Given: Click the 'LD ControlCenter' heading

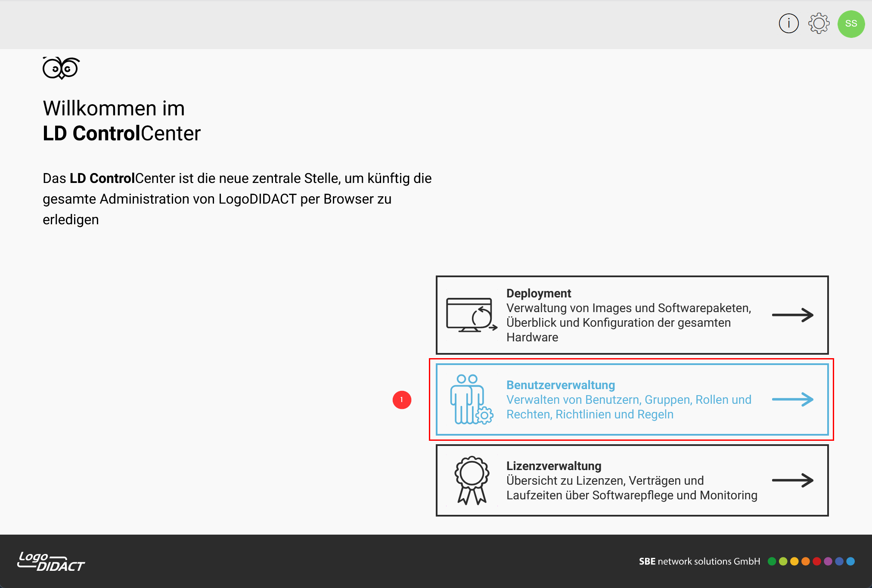Looking at the screenshot, I should (x=121, y=133).
